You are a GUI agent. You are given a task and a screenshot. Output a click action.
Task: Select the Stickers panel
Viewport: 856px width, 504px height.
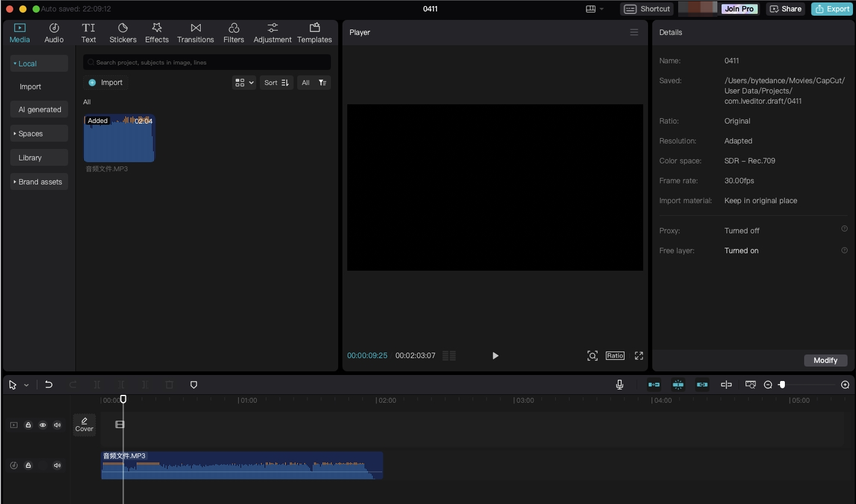(122, 32)
